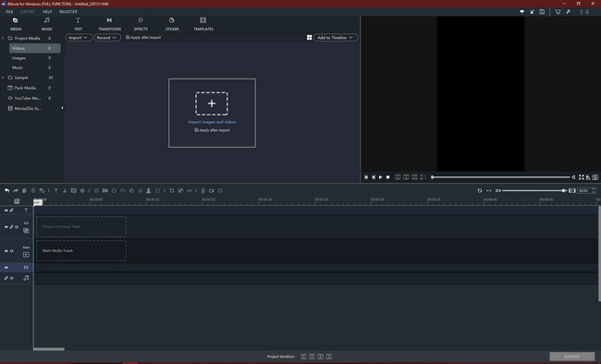Collapse the media sidebar with the arrow

pyautogui.click(x=62, y=108)
